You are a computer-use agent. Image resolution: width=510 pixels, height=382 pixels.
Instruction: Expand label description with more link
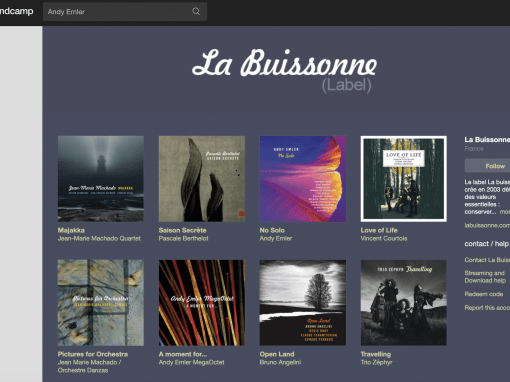pyautogui.click(x=505, y=212)
